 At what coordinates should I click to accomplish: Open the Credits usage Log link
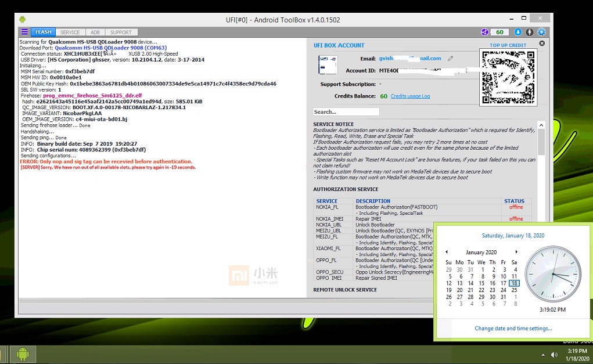coord(410,96)
